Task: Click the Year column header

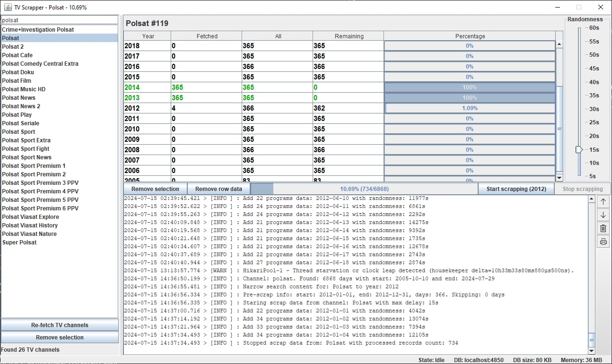Action: click(x=148, y=36)
